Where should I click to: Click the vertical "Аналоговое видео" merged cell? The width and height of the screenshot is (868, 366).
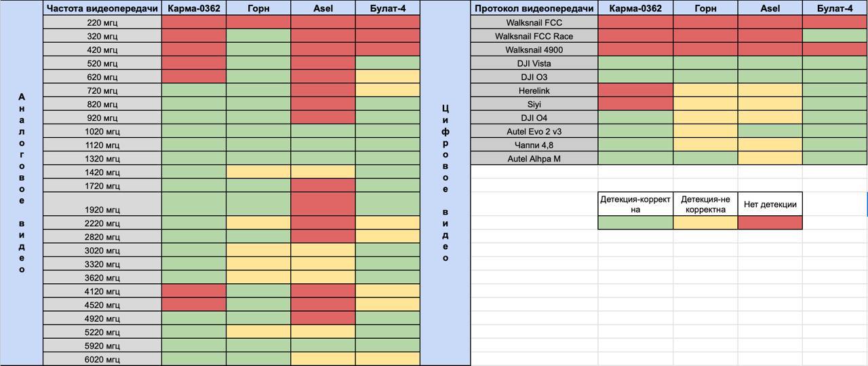(22, 183)
